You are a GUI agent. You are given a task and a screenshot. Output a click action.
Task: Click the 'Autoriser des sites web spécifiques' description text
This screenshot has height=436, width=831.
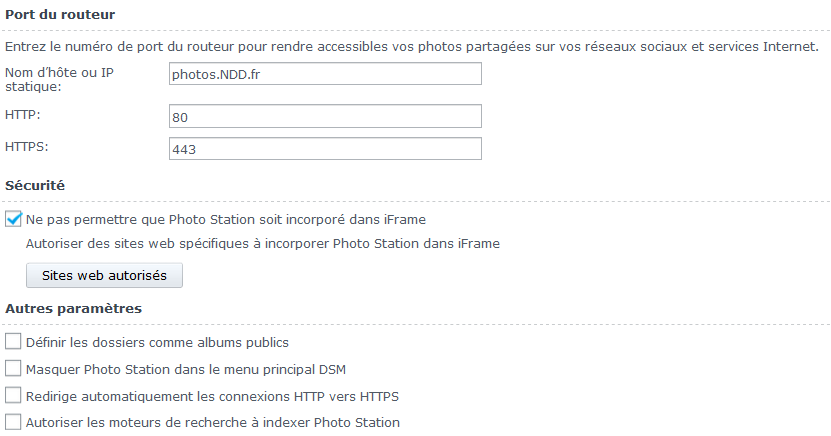(x=262, y=243)
